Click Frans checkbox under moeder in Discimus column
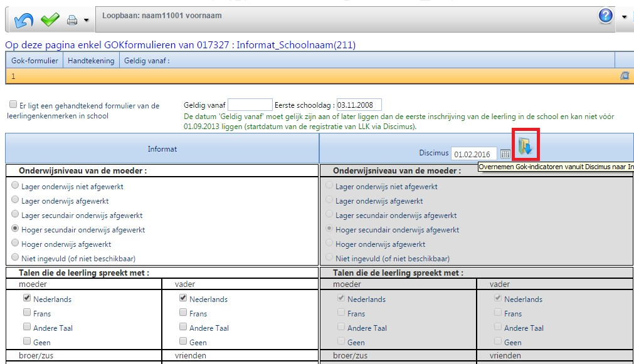 [x=341, y=312]
